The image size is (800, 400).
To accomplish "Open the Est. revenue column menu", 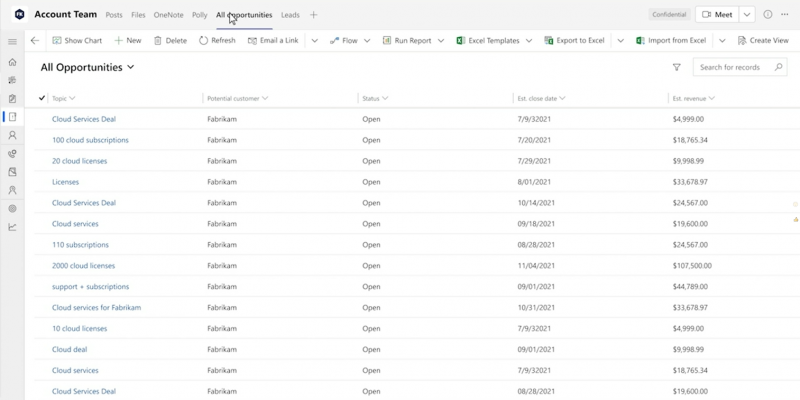I will click(694, 98).
